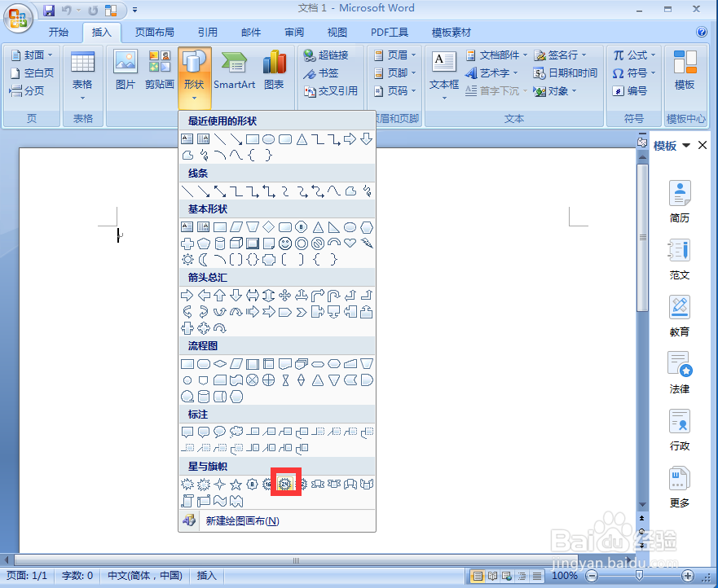Select the 4-point star shape

[x=220, y=484]
